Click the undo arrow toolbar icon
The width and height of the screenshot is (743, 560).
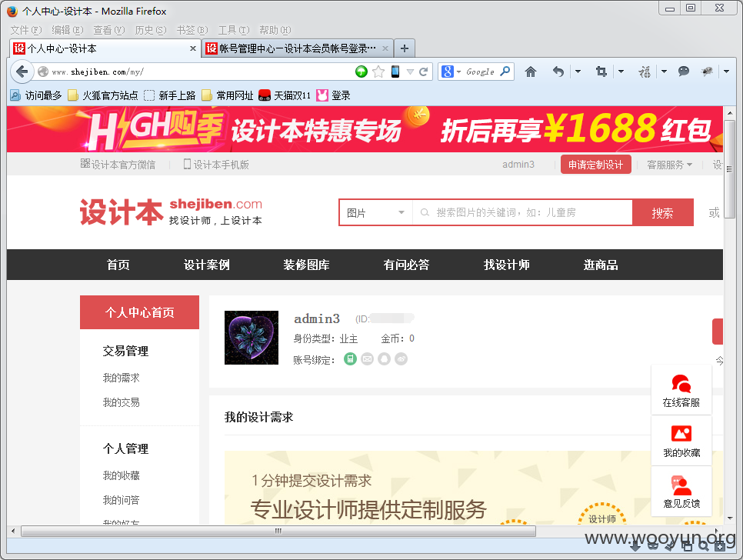[558, 72]
